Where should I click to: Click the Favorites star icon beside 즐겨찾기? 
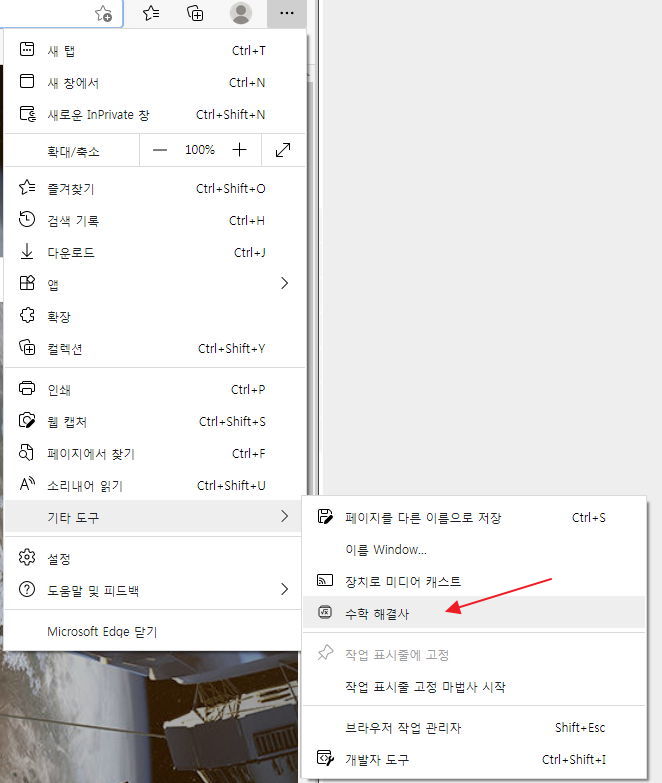click(x=27, y=188)
